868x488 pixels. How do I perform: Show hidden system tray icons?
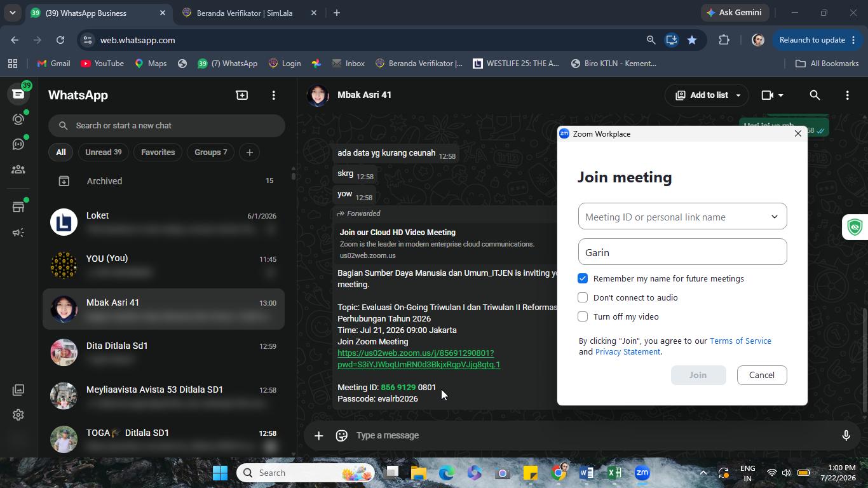pos(703,473)
